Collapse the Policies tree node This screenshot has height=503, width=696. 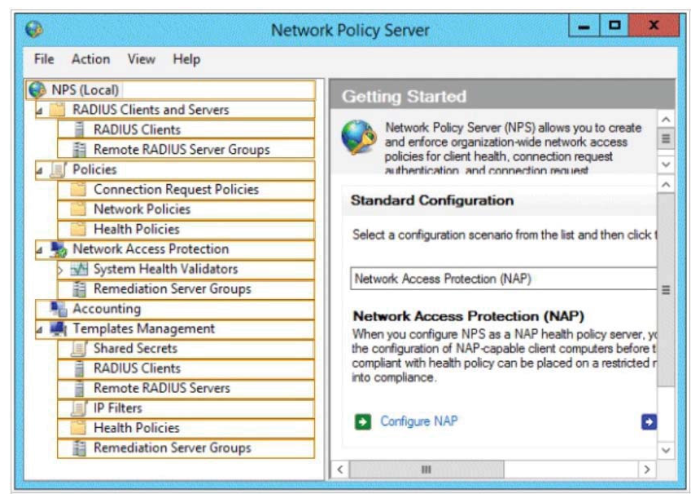pyautogui.click(x=39, y=170)
